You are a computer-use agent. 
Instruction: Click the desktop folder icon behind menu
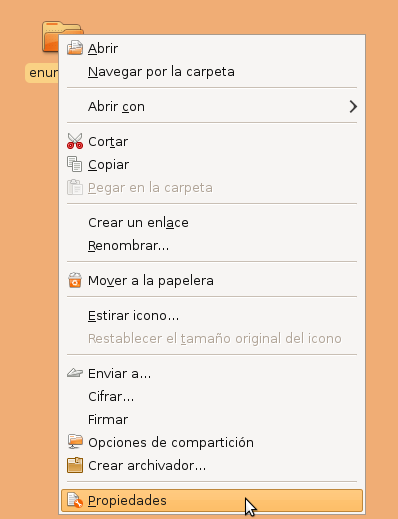[x=52, y=36]
